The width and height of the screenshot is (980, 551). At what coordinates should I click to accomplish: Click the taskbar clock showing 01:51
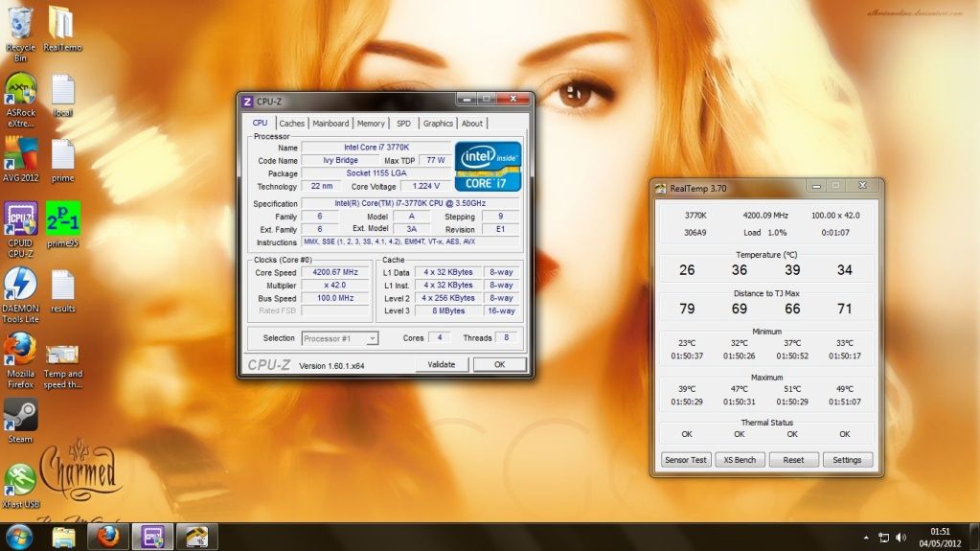point(941,537)
